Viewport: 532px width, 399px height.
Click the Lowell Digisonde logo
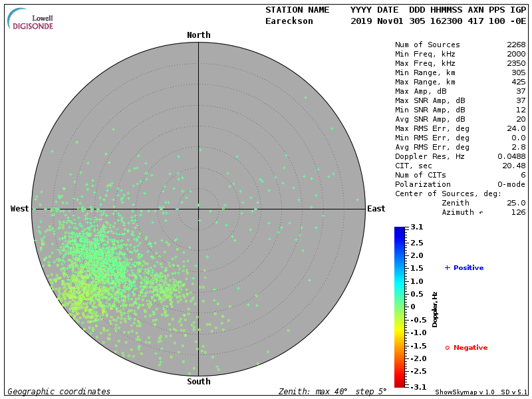click(x=31, y=19)
